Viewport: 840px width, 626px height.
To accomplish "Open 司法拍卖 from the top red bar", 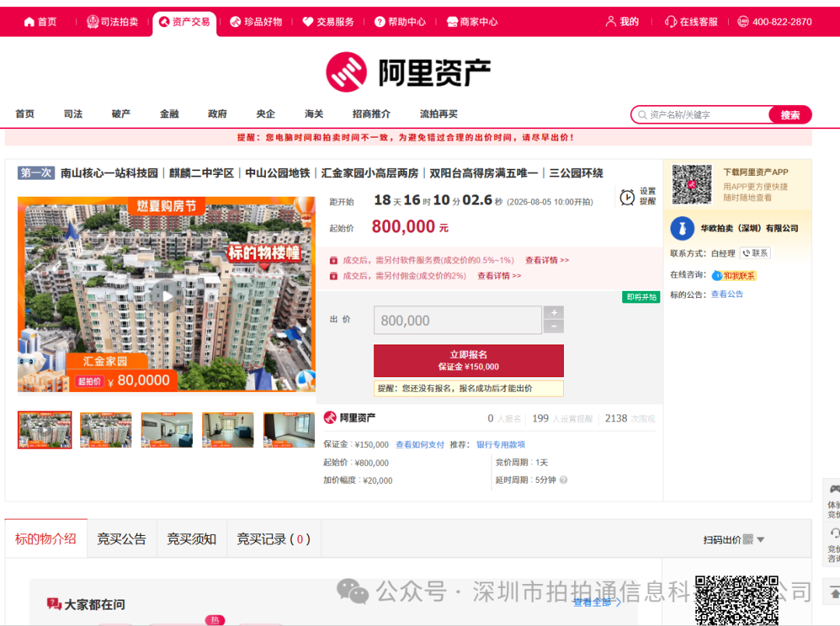I will [x=113, y=22].
